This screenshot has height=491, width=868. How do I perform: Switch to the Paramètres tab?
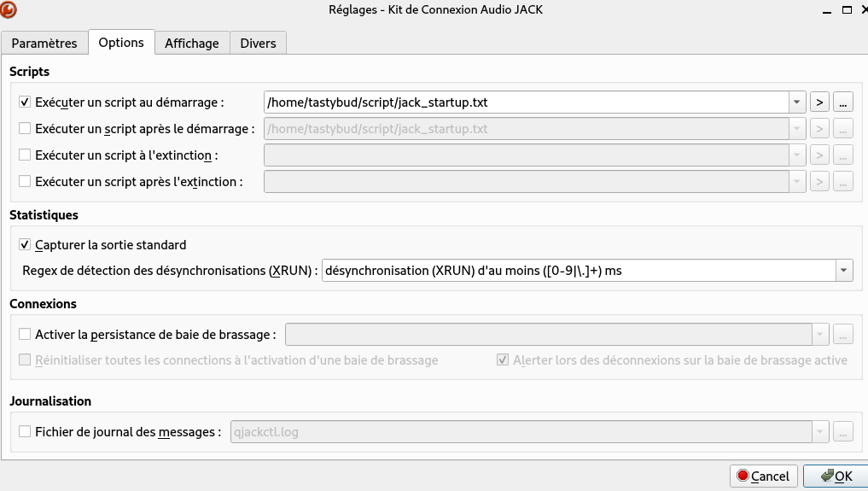44,43
